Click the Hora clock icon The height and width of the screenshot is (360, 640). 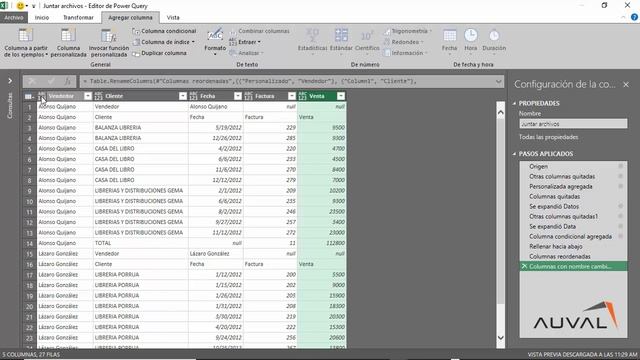[x=471, y=36]
